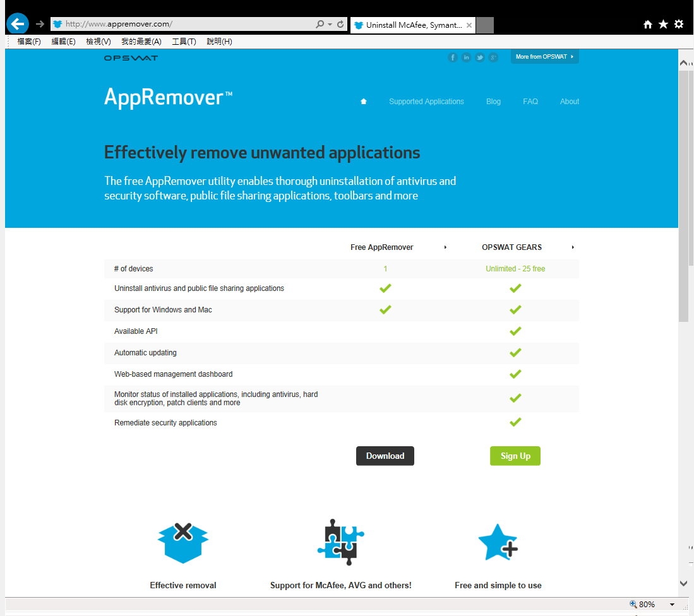The image size is (694, 616).
Task: Click the '1' devices value under Free AppRemover
Action: click(x=385, y=268)
